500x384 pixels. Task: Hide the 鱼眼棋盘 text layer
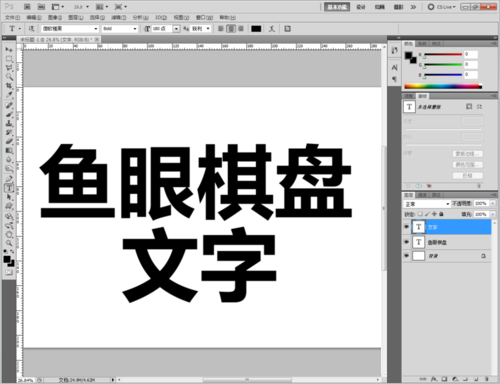point(406,242)
